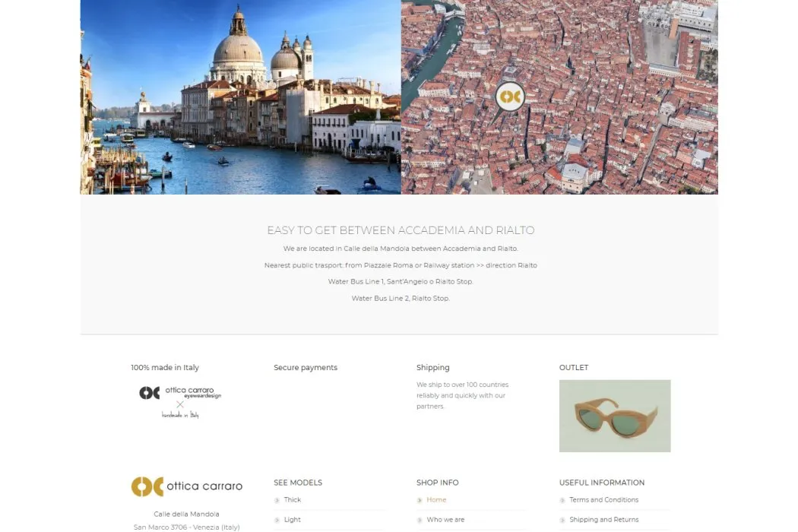Click the Venice canal basilica photo

(x=241, y=97)
